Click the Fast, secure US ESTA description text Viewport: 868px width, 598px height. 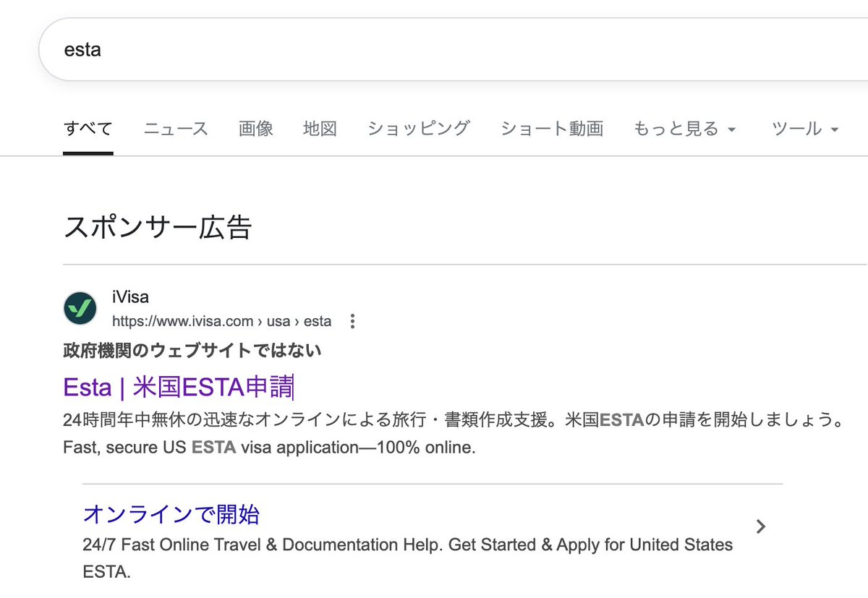(x=269, y=448)
